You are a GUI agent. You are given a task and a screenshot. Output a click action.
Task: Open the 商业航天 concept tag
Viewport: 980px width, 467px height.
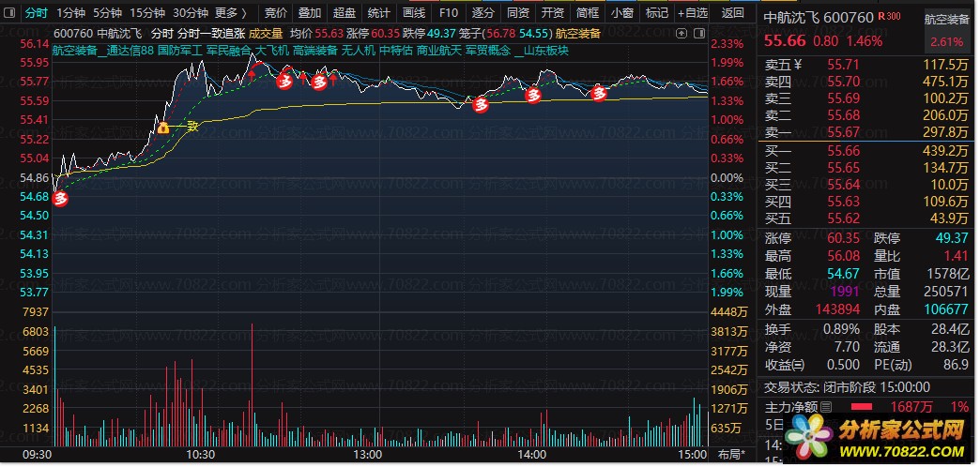[x=438, y=51]
